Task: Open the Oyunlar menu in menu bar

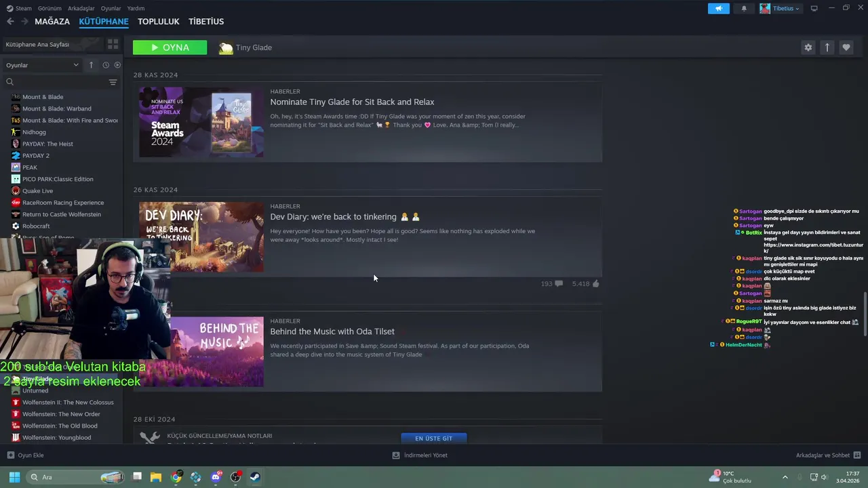Action: [x=111, y=8]
